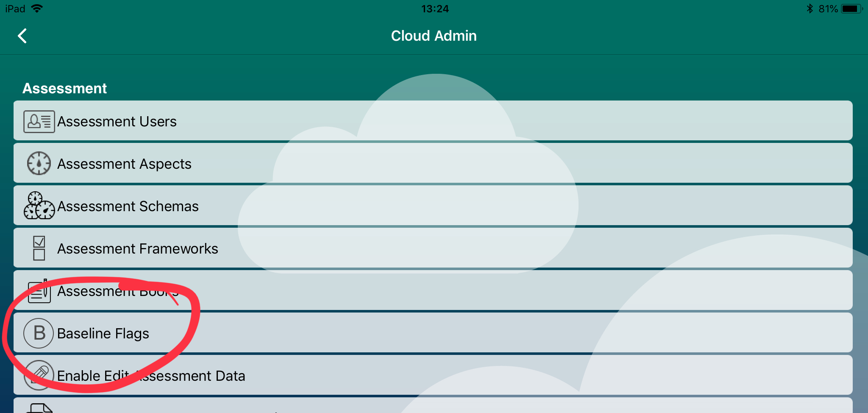Open the Assessment Users ID card icon

pyautogui.click(x=39, y=122)
